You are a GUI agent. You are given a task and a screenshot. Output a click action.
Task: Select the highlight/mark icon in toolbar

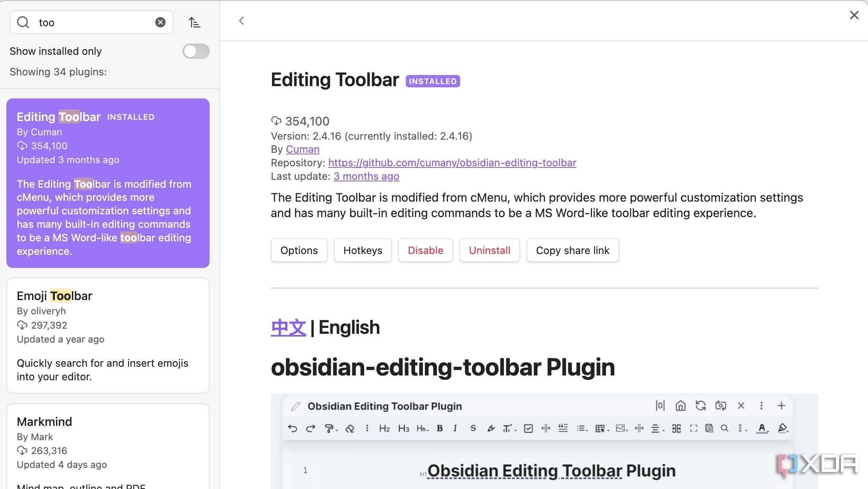click(491, 427)
